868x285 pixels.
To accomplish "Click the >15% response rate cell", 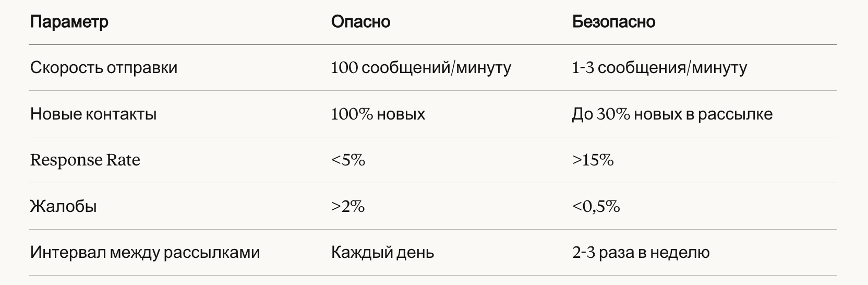I will coord(593,160).
